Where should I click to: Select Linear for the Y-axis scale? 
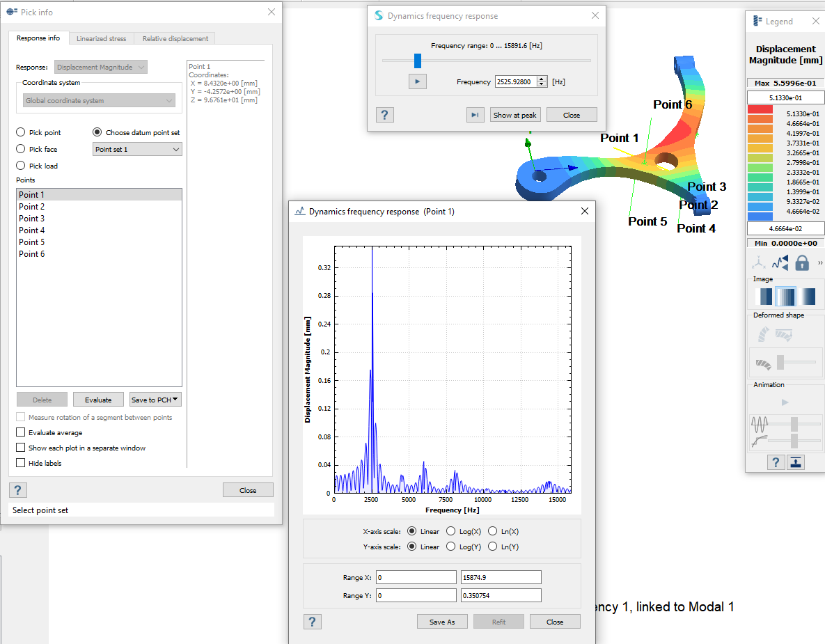412,546
